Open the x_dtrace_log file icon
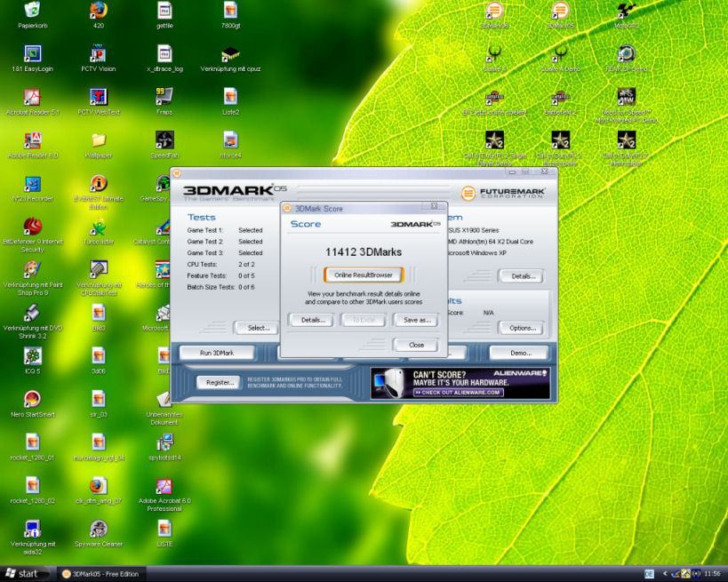728x582 pixels. click(164, 54)
